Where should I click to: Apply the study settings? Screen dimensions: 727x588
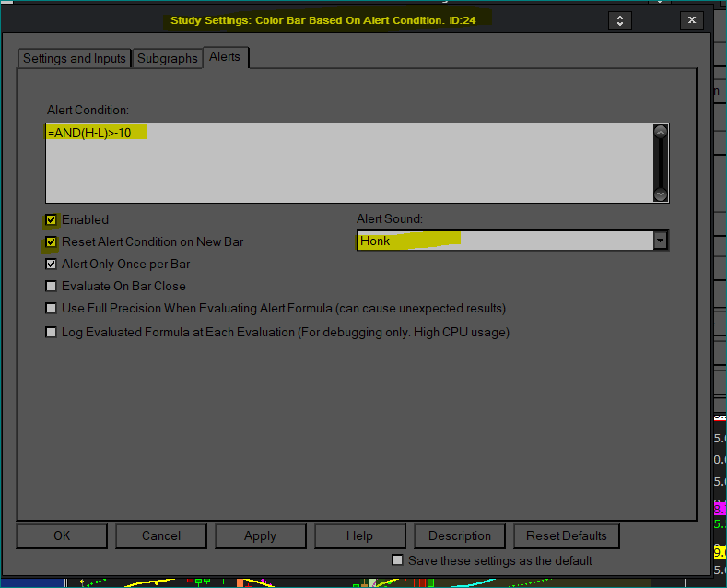260,536
